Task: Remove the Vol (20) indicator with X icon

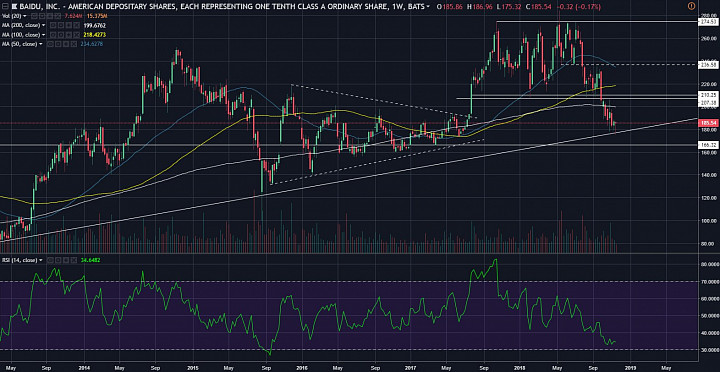Action: 57,16
